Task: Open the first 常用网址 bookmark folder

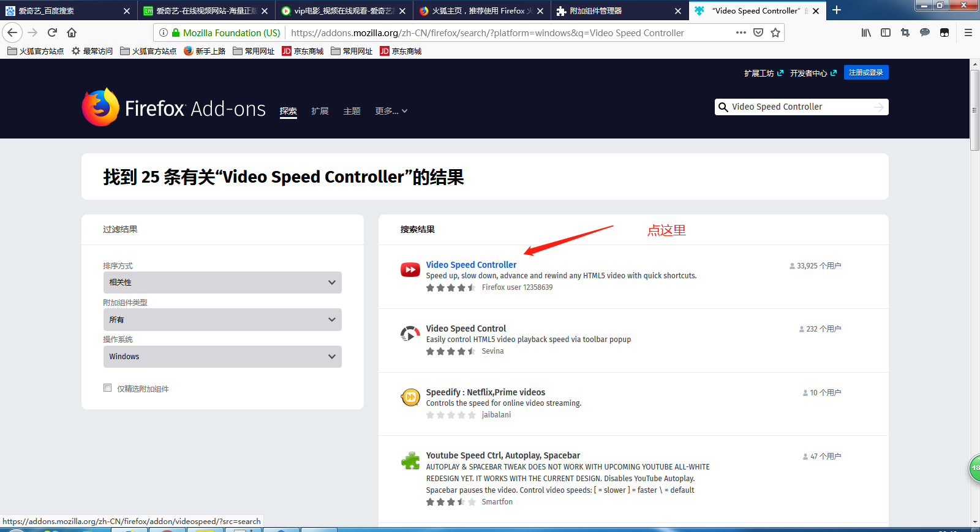Action: tap(254, 51)
